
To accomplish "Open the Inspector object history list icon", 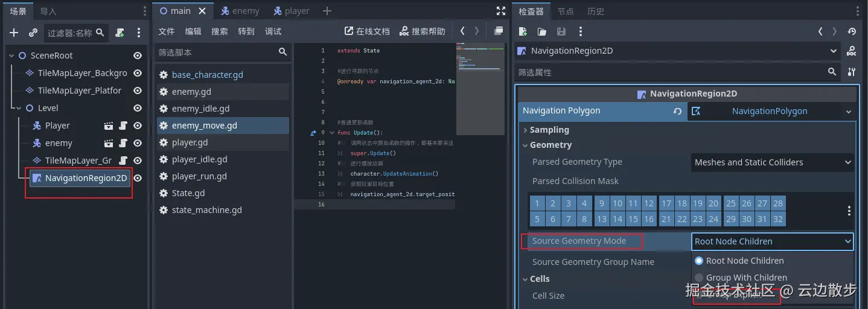I will click(852, 31).
